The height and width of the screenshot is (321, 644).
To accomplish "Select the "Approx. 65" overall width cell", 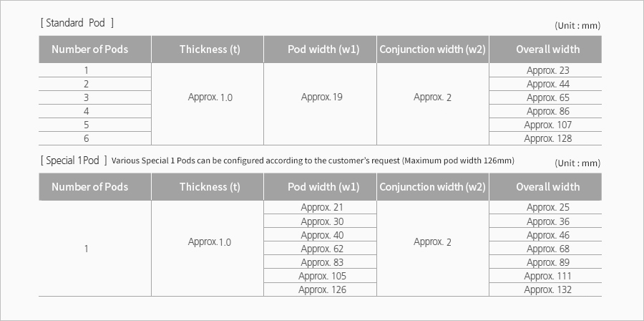I will pos(547,97).
